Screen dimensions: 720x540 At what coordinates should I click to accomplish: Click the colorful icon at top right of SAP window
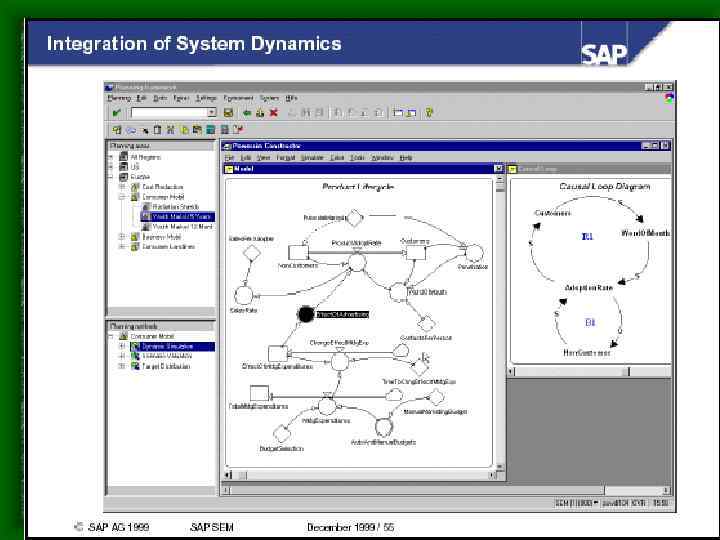click(669, 98)
